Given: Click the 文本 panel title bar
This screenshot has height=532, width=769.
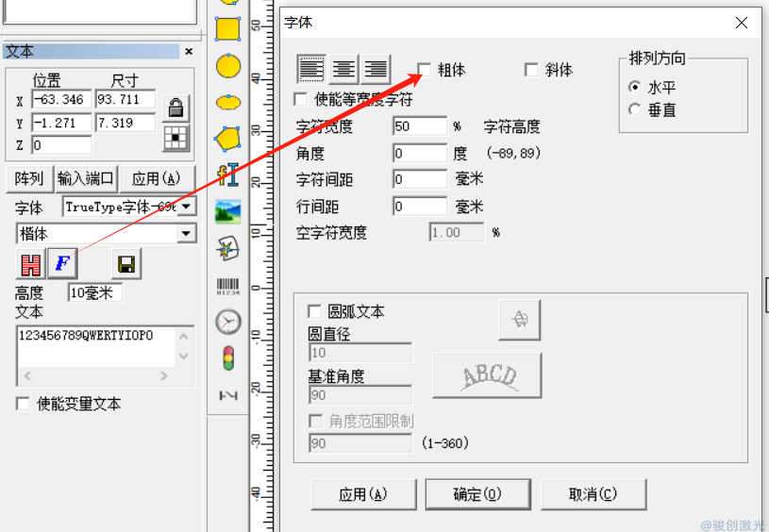Looking at the screenshot, I should coord(92,52).
